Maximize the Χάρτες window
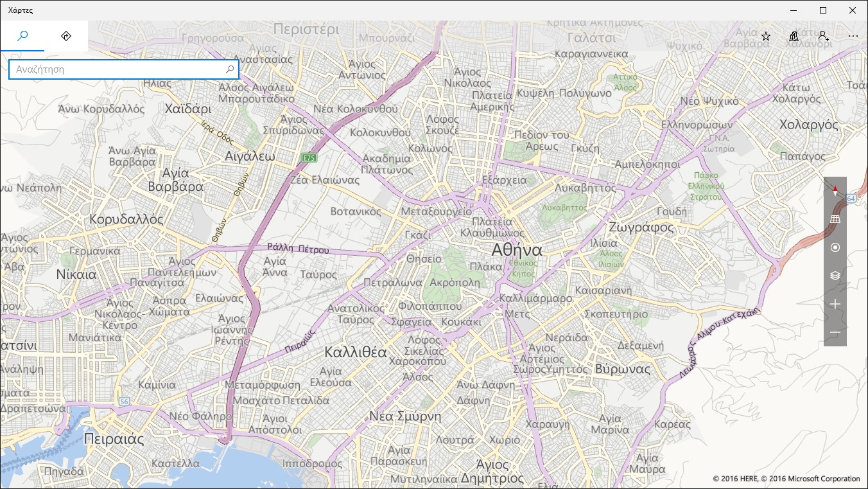This screenshot has width=868, height=489. click(823, 10)
